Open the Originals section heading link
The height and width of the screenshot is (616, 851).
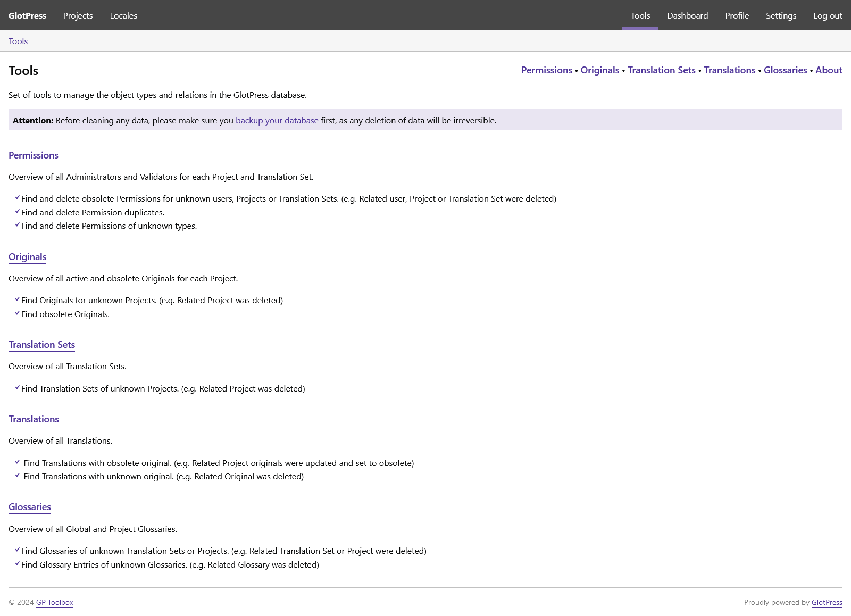pos(28,257)
